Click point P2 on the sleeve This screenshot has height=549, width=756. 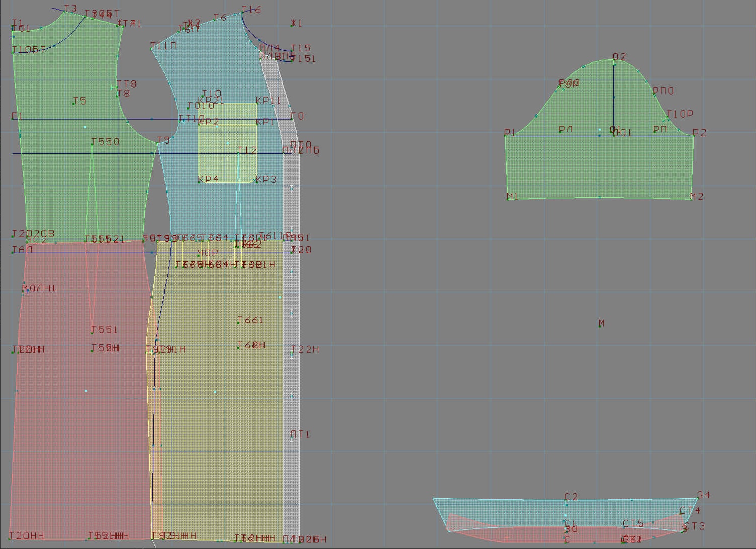coord(694,135)
